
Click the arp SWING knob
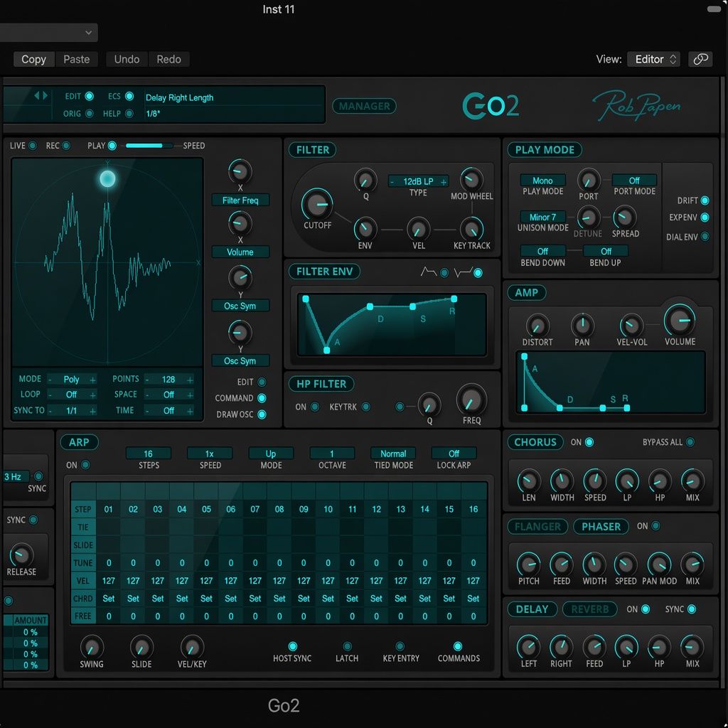tap(92, 647)
